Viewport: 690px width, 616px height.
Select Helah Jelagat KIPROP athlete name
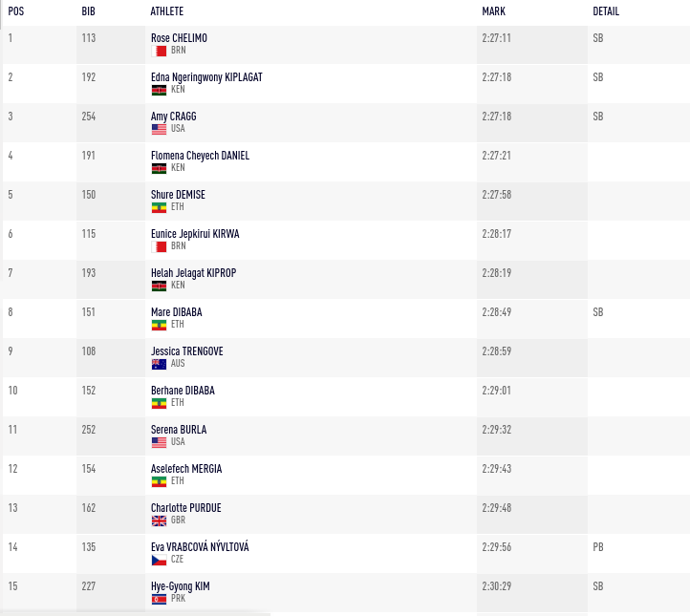tap(193, 273)
